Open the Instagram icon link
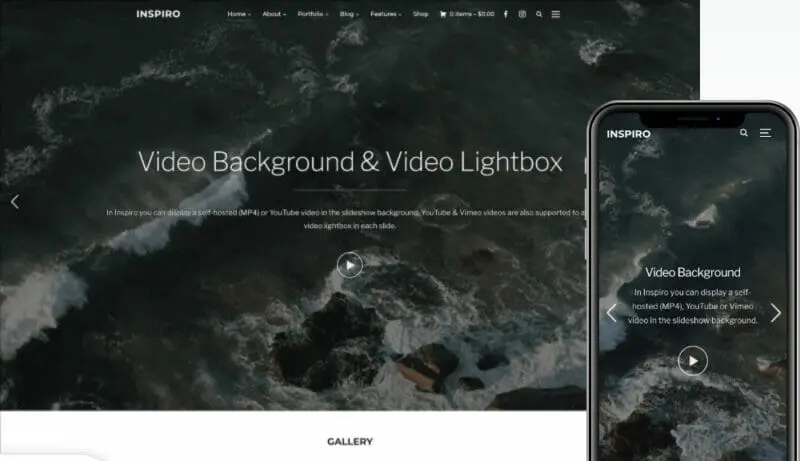This screenshot has height=461, width=800. click(x=522, y=14)
